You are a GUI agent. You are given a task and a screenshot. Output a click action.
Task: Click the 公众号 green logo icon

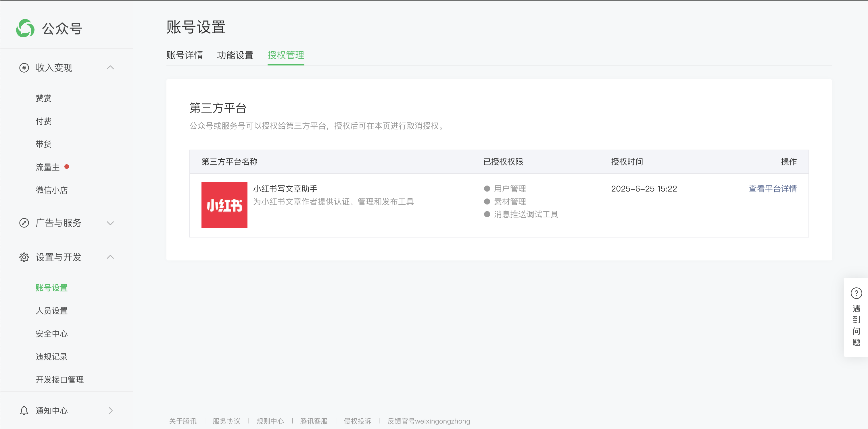(25, 28)
